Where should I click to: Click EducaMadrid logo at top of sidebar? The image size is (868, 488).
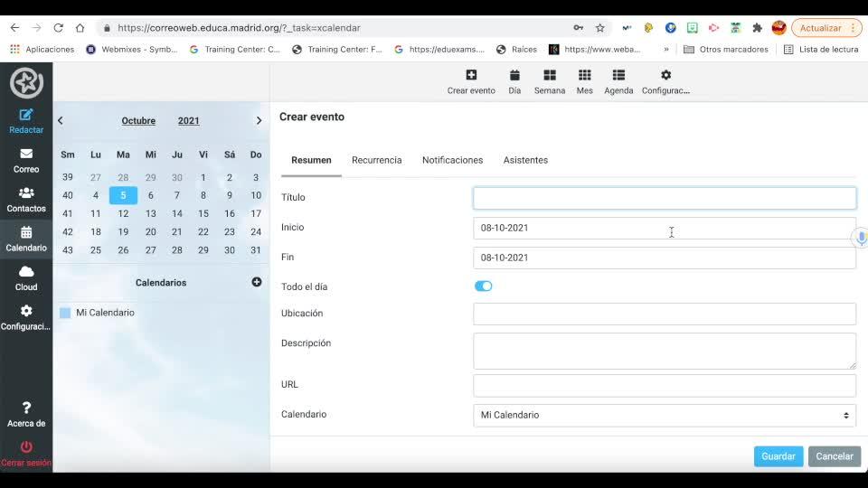(26, 82)
